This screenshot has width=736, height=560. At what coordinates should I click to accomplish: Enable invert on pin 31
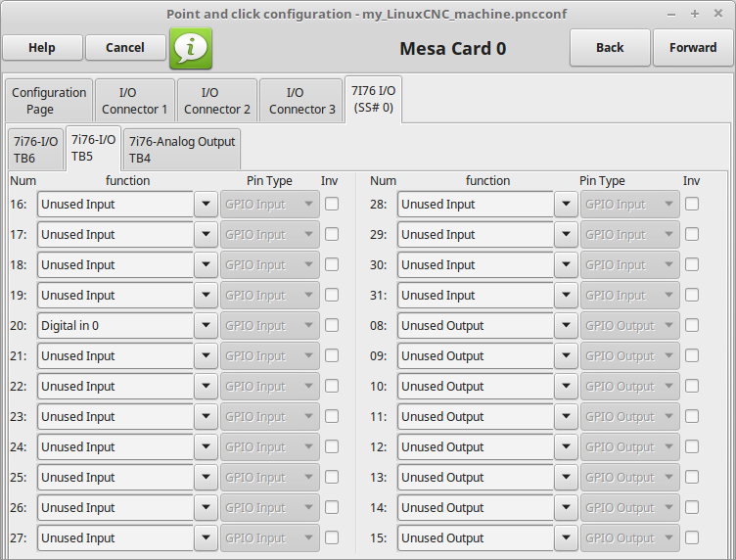692,295
